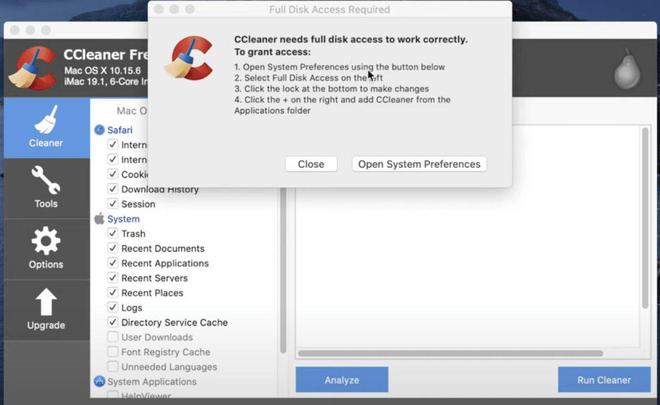Viewport: 660px width, 405px height.
Task: Click the Apple System category icon
Action: click(99, 218)
